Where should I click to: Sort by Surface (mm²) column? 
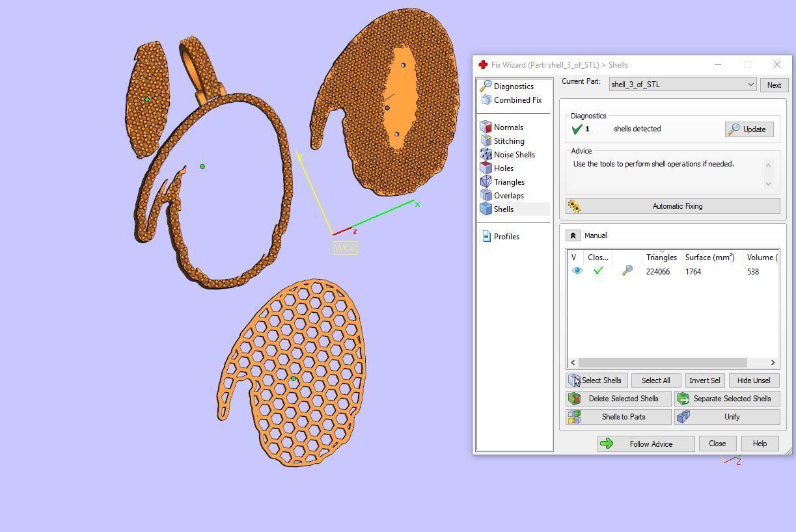pos(712,258)
